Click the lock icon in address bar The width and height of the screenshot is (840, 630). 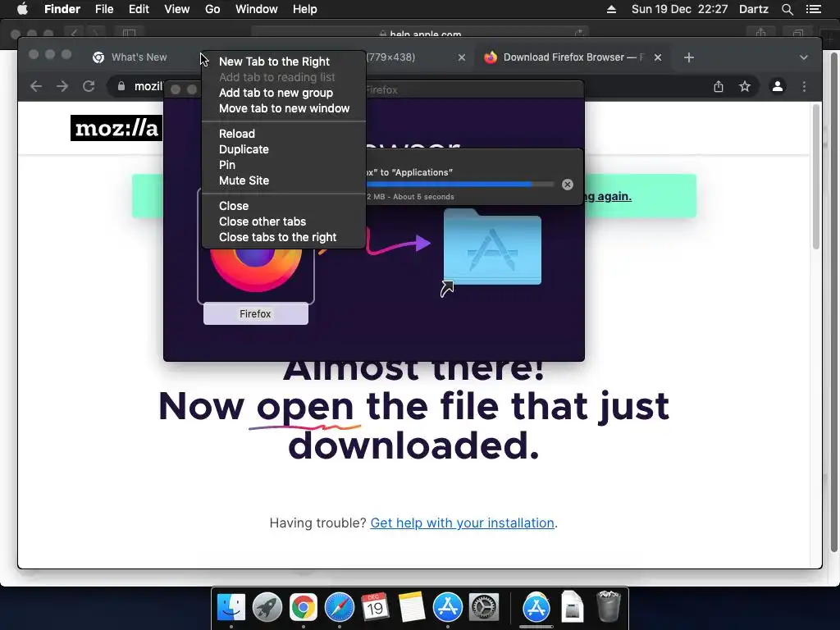pos(121,86)
